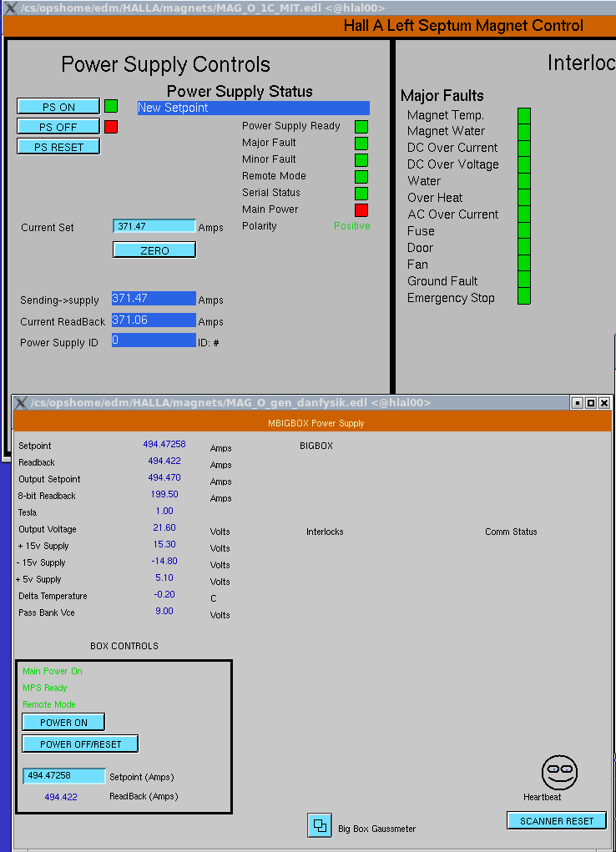This screenshot has height=852, width=616.
Task: Click the +15v Supply value 15.30
Action: coord(164,544)
